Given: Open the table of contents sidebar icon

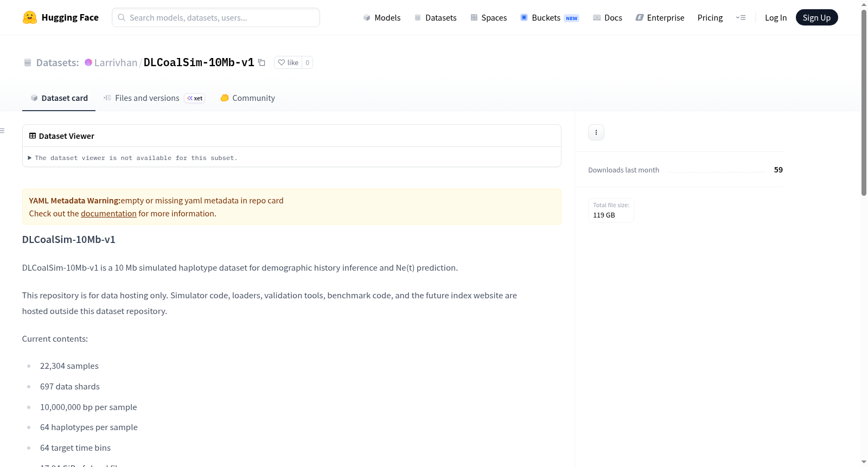Looking at the screenshot, I should 3,131.
